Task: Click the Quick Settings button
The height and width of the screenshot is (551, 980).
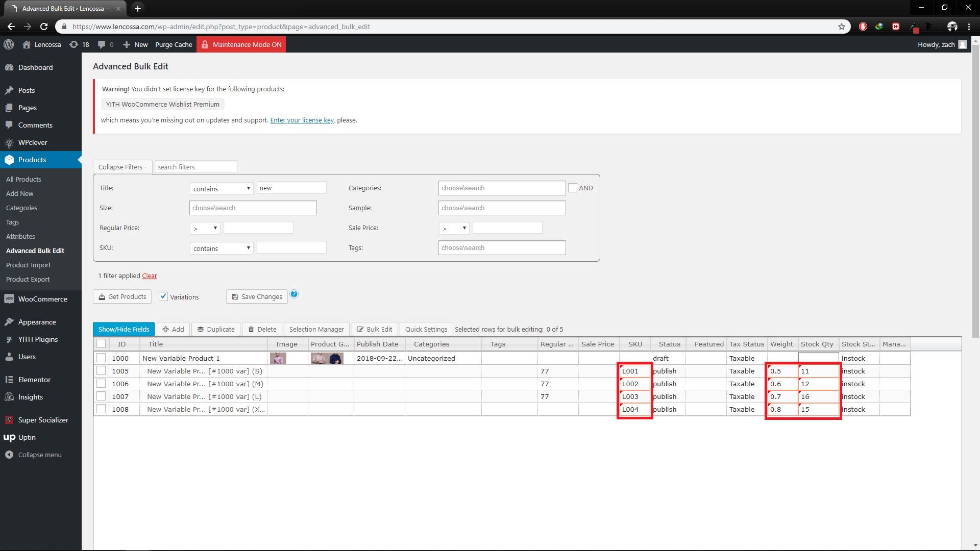Action: click(x=426, y=329)
